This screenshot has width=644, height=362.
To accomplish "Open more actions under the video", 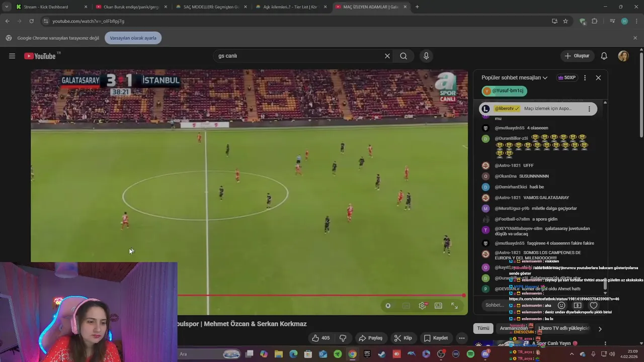I will (x=461, y=338).
